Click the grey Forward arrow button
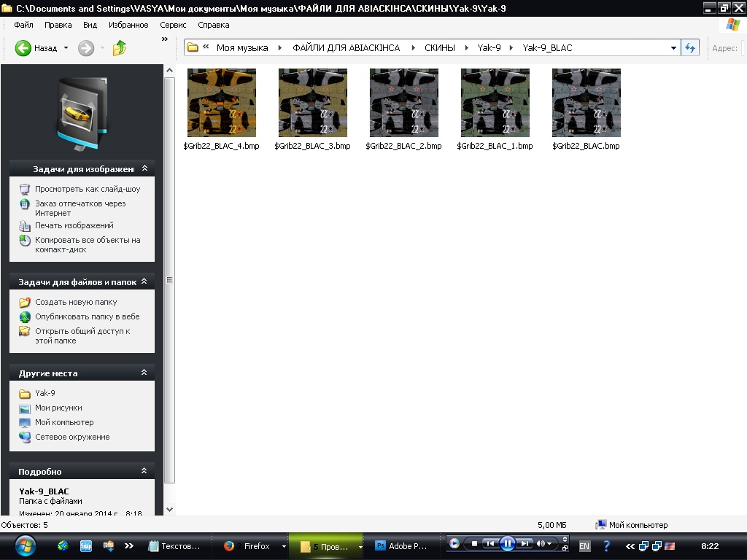This screenshot has width=747, height=560. (86, 48)
